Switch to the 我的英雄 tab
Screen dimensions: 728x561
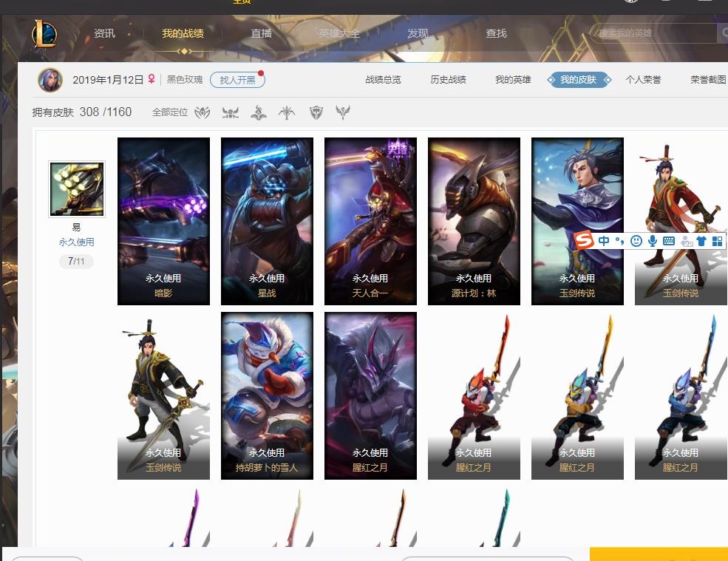click(x=513, y=80)
